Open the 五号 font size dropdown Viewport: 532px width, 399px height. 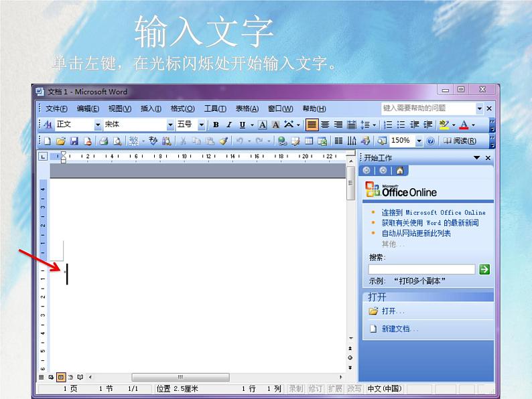pos(201,125)
